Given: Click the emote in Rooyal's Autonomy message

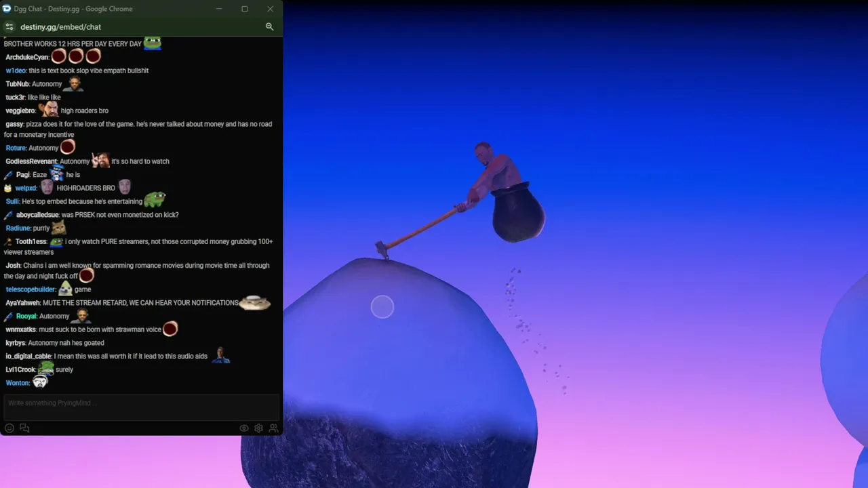Looking at the screenshot, I should (x=83, y=316).
